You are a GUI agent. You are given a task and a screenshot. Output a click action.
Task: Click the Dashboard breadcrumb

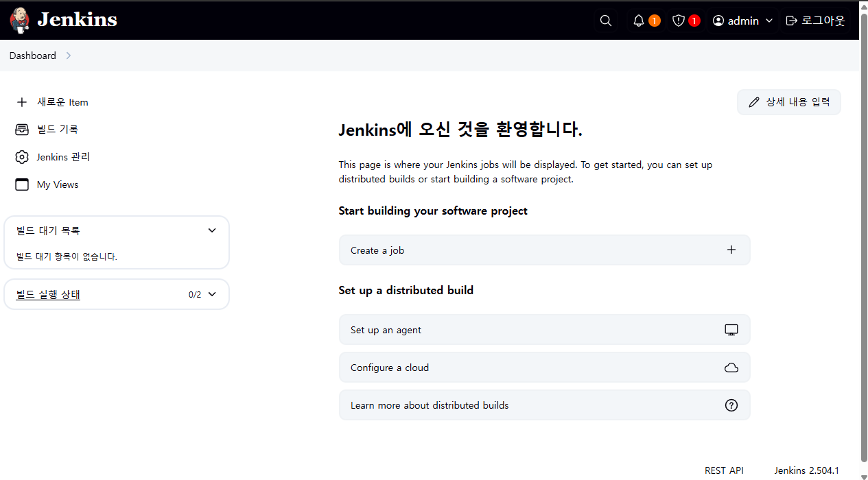[33, 56]
